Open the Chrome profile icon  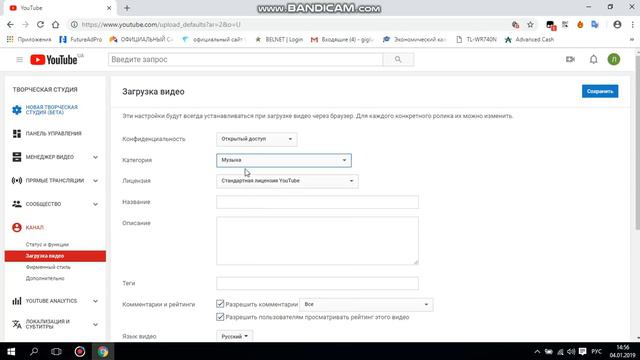[617, 24]
